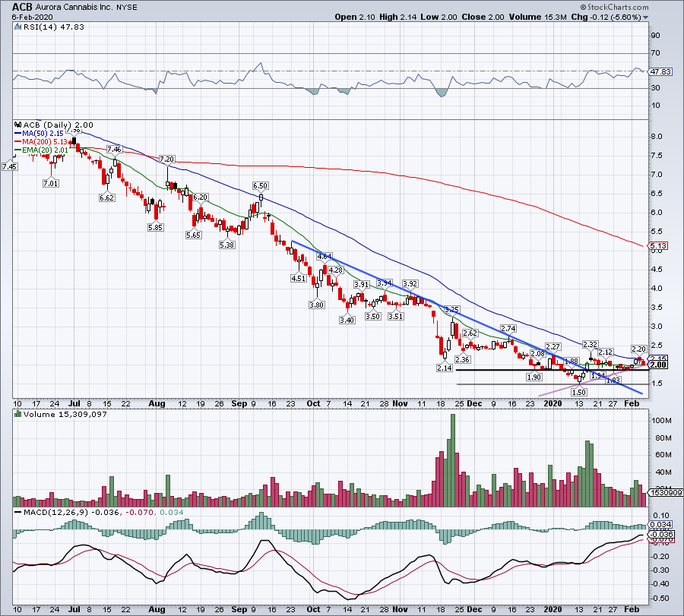Select the EMA(20) green legend entry
This screenshot has height=616, width=684.
point(42,150)
